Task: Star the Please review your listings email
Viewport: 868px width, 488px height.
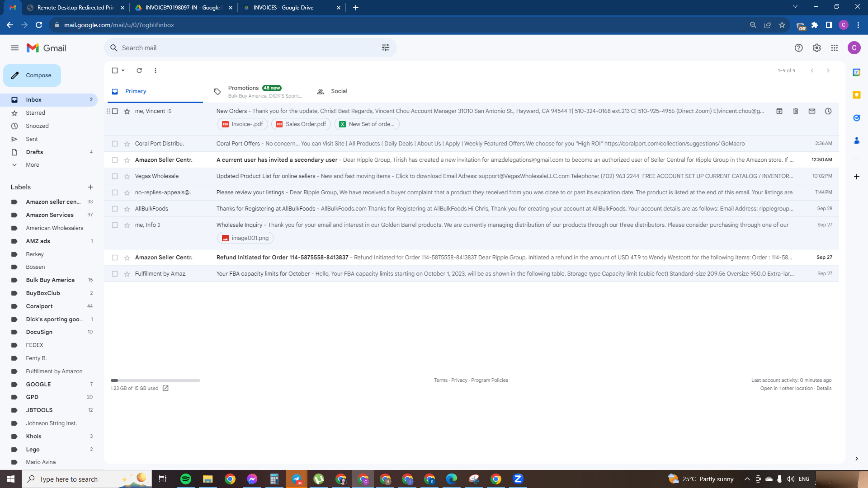Action: 127,192
